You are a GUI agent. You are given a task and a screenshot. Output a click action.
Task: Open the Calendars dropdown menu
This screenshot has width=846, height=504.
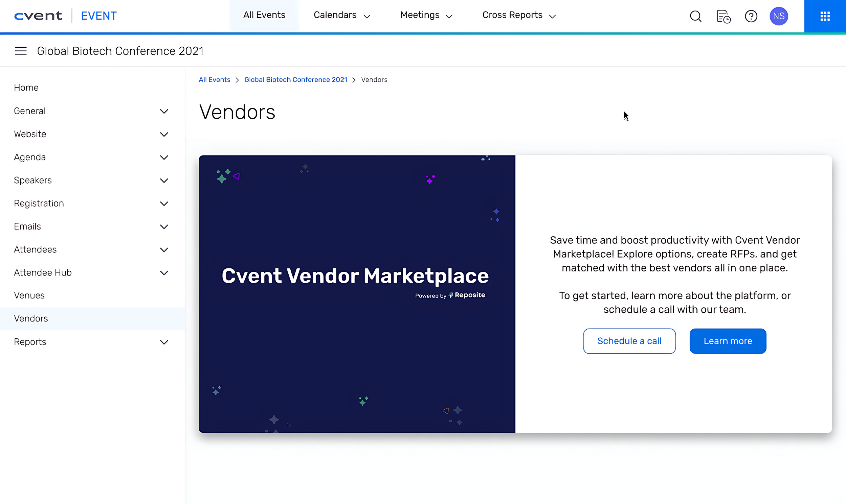point(341,15)
